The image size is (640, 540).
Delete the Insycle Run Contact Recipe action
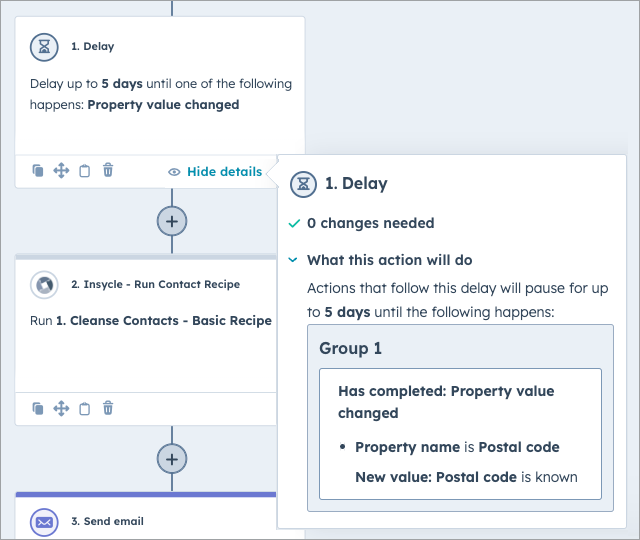(108, 408)
